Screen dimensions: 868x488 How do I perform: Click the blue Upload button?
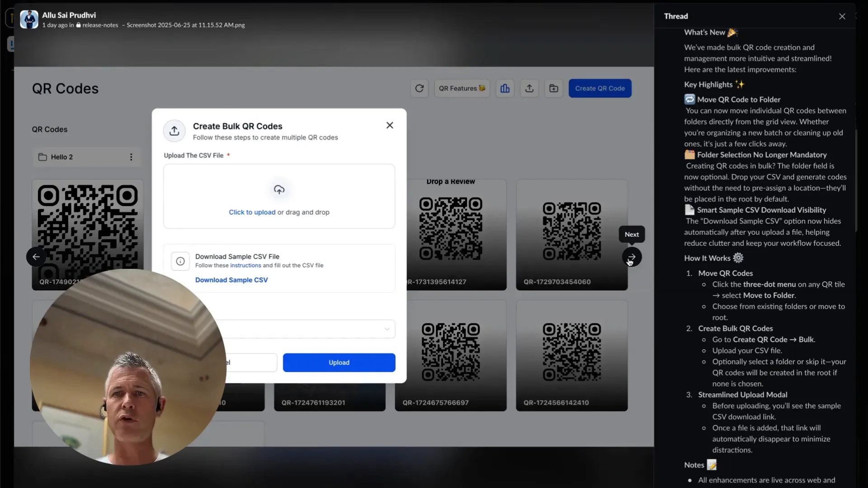[339, 362]
